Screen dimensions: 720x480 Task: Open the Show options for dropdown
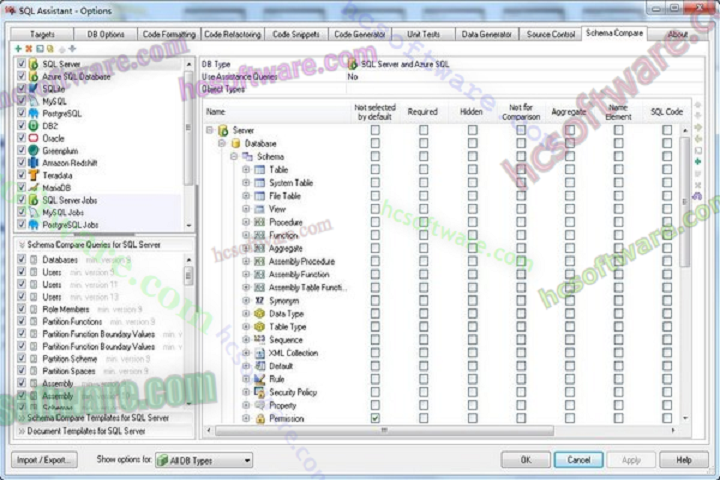[204, 460]
